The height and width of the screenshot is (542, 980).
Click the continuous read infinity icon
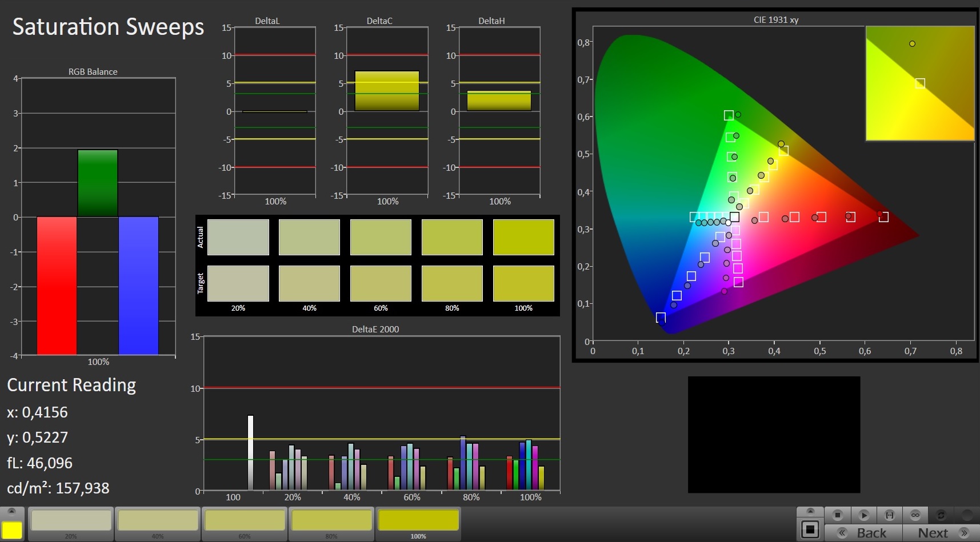pyautogui.click(x=915, y=515)
